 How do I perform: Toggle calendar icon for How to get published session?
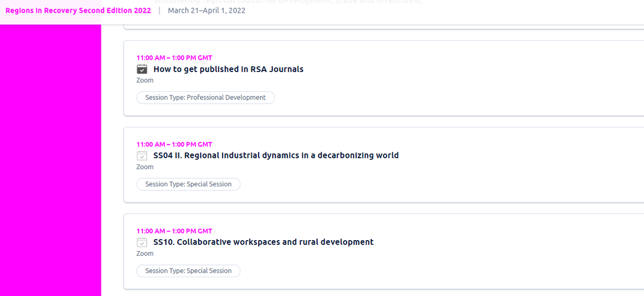coord(142,69)
